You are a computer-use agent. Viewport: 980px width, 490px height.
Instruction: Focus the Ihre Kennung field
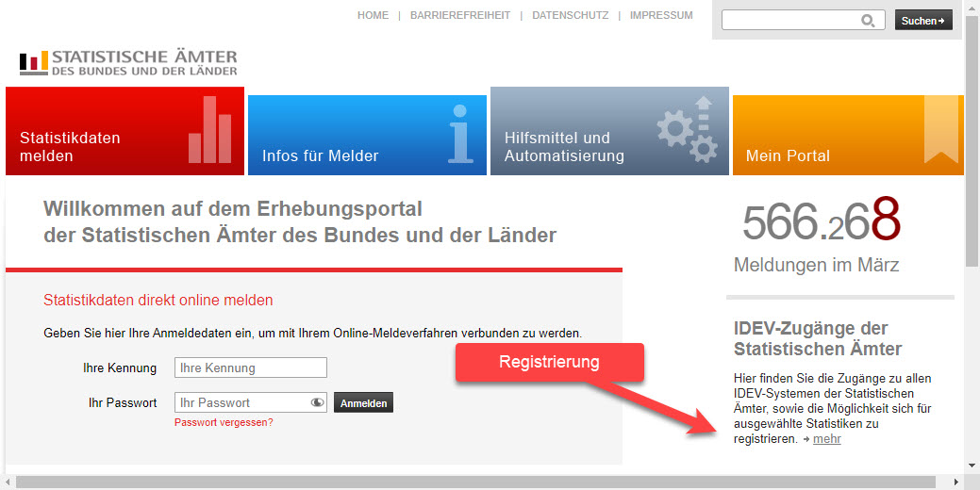251,367
